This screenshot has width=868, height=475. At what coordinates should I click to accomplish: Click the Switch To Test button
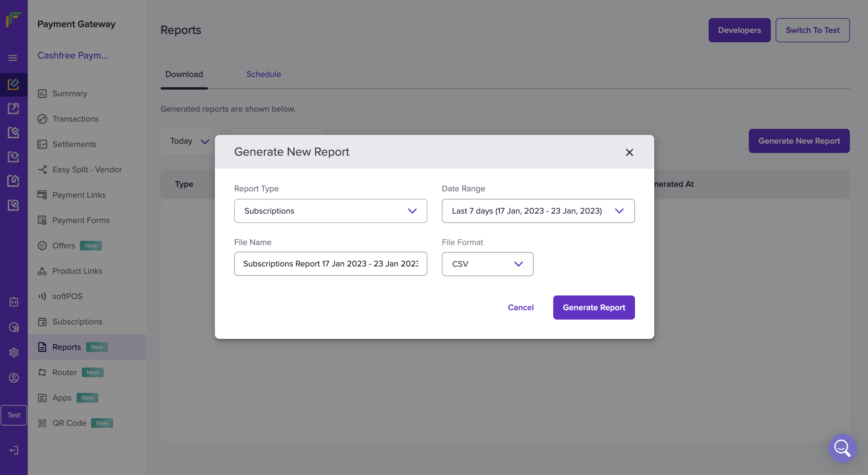[x=812, y=30]
